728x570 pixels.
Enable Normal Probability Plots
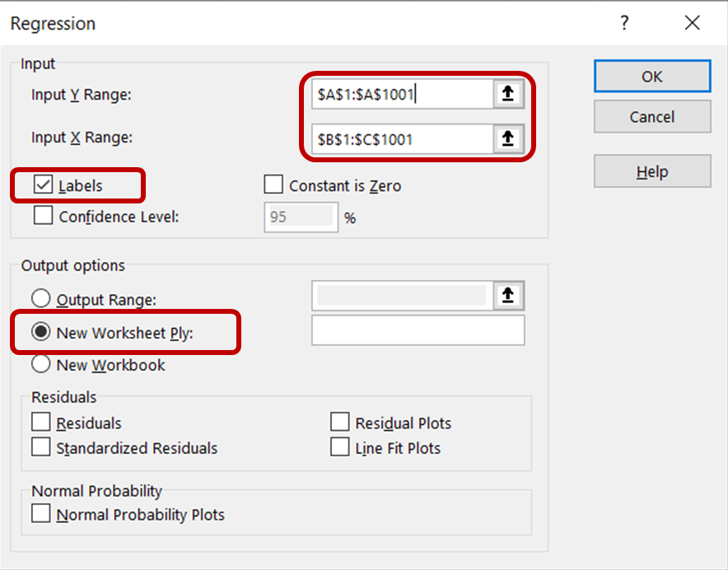coord(40,512)
